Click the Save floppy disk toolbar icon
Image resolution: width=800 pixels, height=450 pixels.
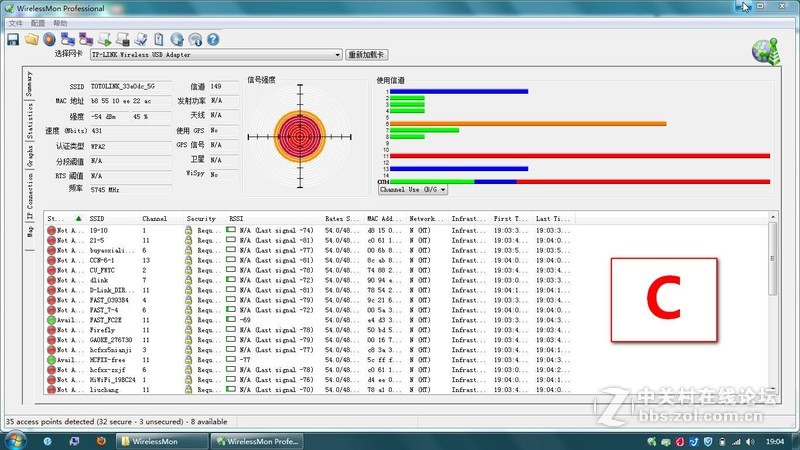coord(13,39)
